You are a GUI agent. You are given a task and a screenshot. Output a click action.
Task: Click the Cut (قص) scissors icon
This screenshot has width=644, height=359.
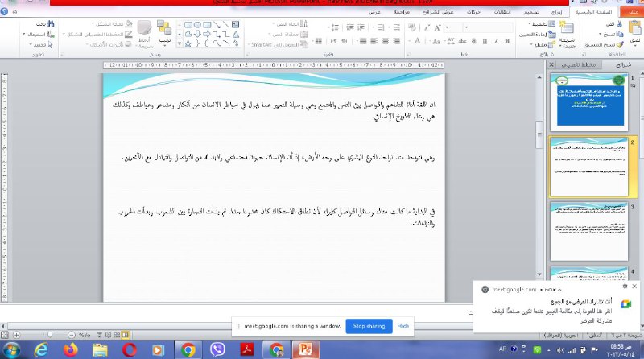620,24
